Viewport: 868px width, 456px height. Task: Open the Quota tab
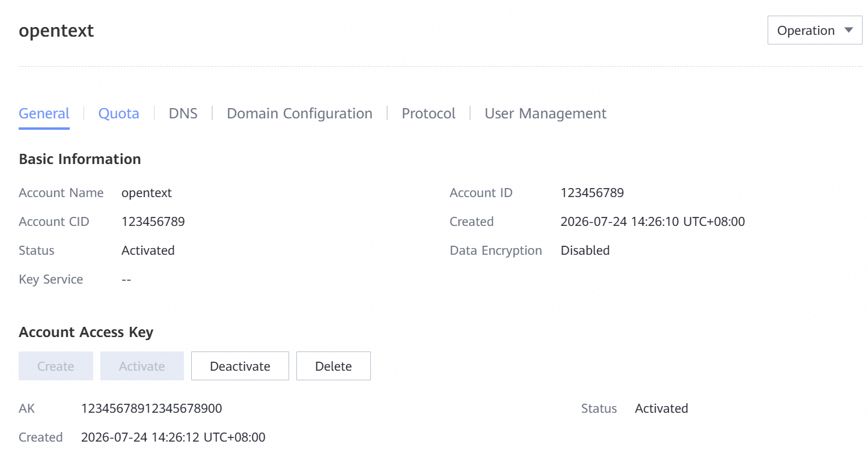point(119,114)
